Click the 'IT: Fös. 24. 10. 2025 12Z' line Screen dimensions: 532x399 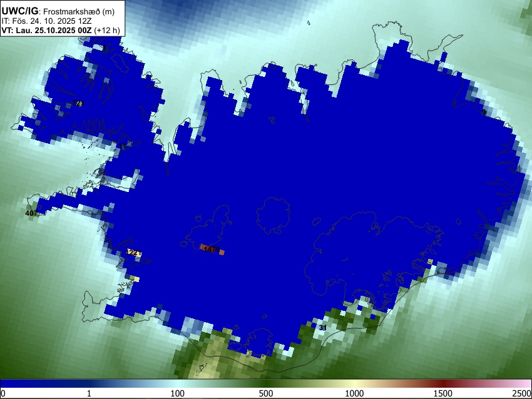pos(46,21)
